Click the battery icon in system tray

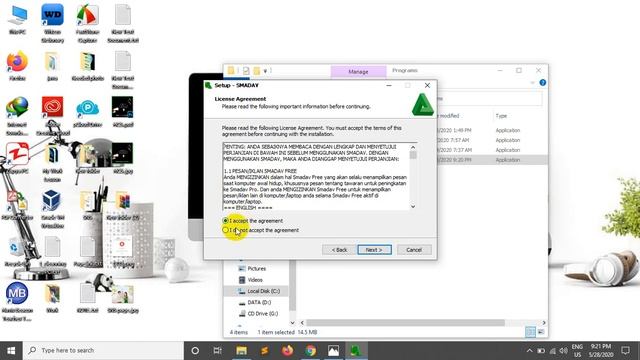click(541, 351)
